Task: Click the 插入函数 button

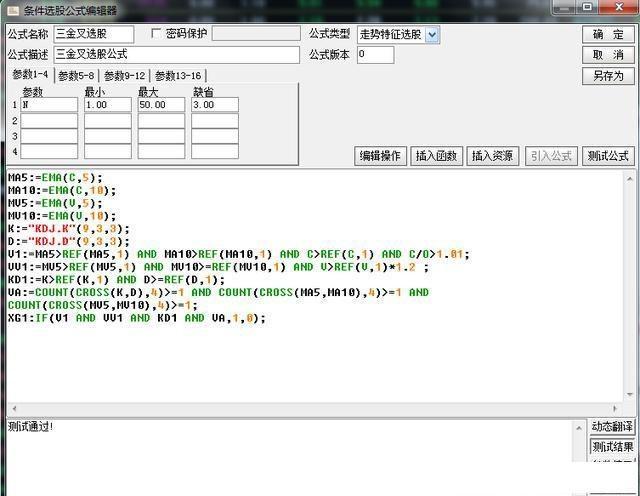Action: point(436,156)
